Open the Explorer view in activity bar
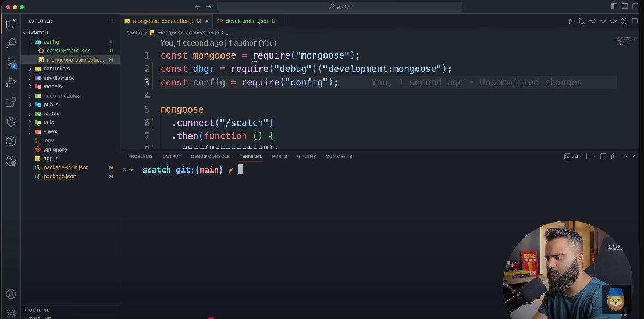644x319 pixels. point(11,23)
